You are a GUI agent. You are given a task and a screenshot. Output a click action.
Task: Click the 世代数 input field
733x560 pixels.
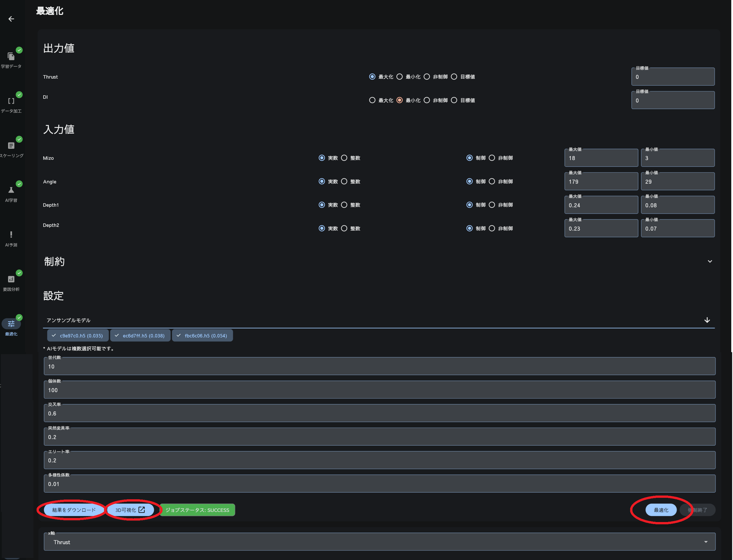pyautogui.click(x=379, y=367)
